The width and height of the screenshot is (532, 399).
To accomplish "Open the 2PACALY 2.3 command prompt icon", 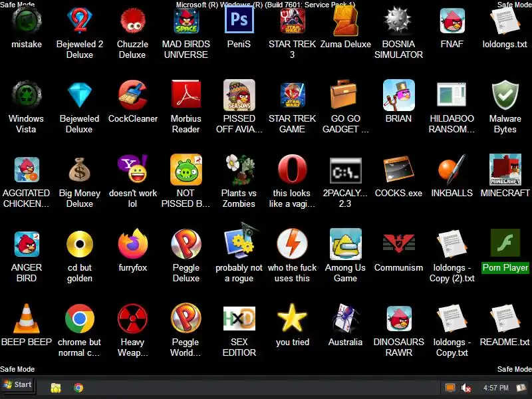I will pyautogui.click(x=345, y=171).
